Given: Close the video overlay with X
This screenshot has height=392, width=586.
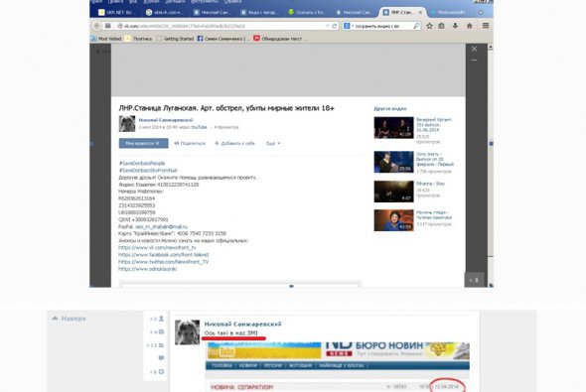Looking at the screenshot, I should click(474, 49).
